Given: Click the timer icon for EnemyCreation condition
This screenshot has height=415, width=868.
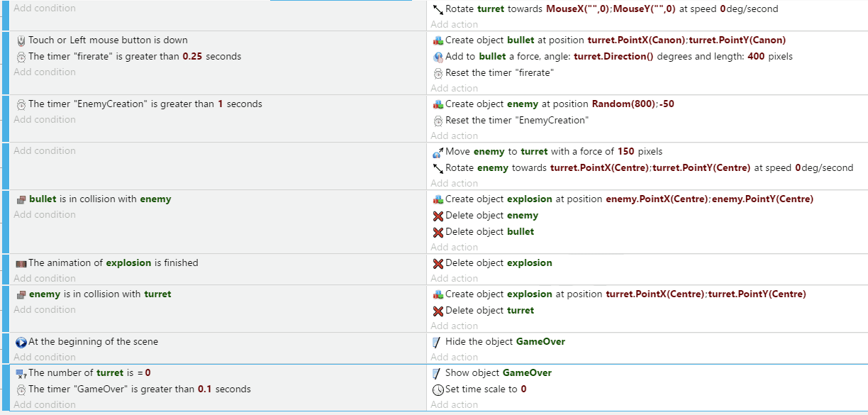Looking at the screenshot, I should point(21,104).
